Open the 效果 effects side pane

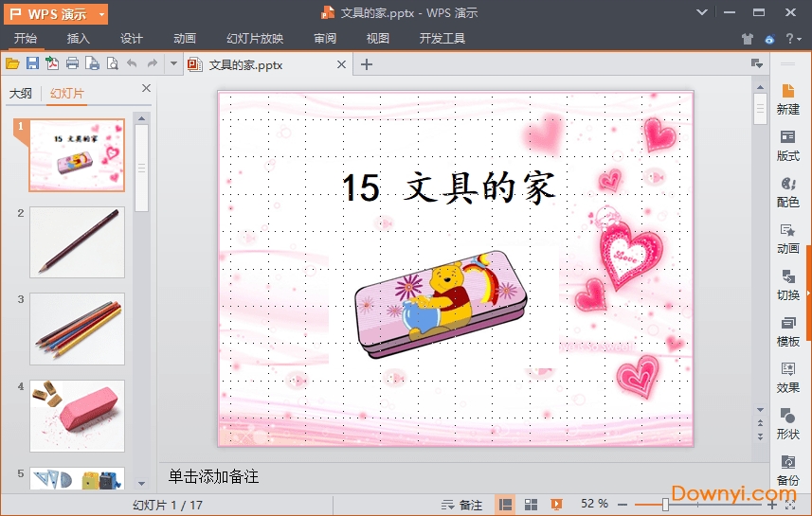787,378
